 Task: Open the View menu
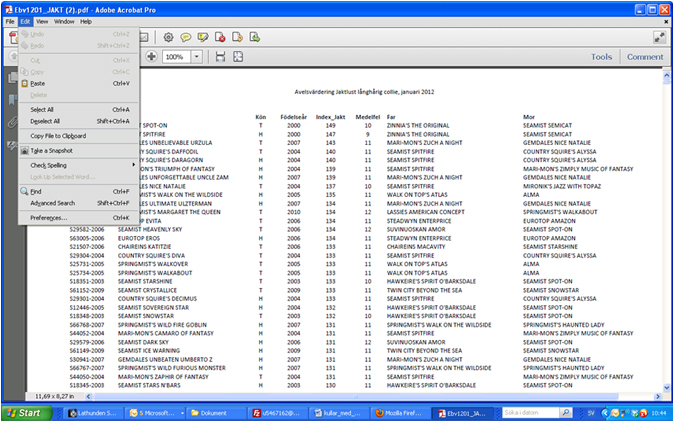tap(42, 20)
